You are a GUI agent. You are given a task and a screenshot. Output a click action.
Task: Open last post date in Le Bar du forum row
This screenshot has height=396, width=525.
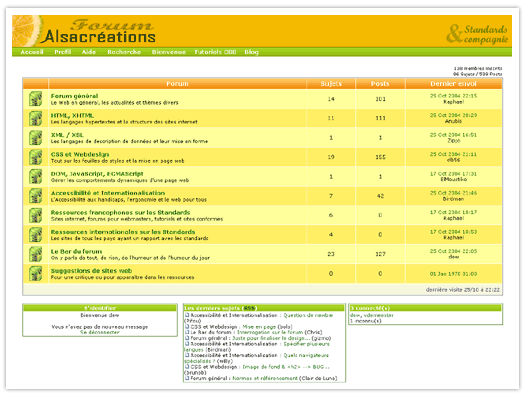pos(453,251)
